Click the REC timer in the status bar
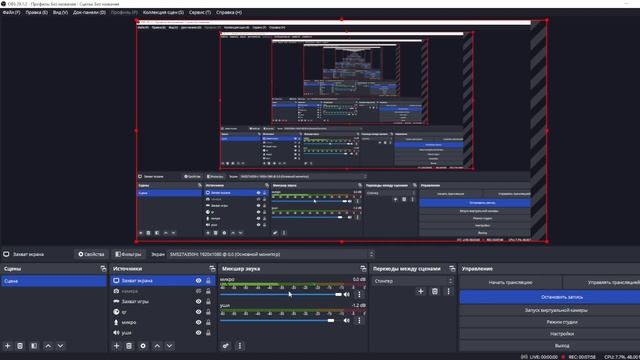The width and height of the screenshot is (640, 360). [581, 357]
